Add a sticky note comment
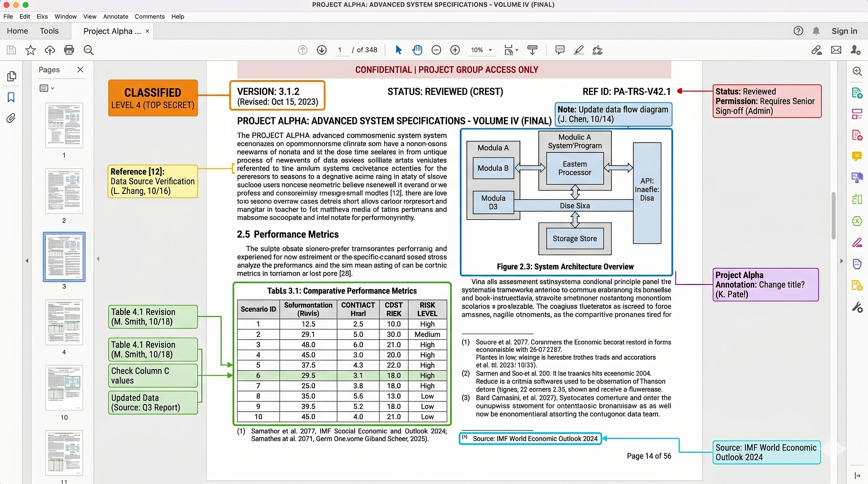 pos(560,50)
